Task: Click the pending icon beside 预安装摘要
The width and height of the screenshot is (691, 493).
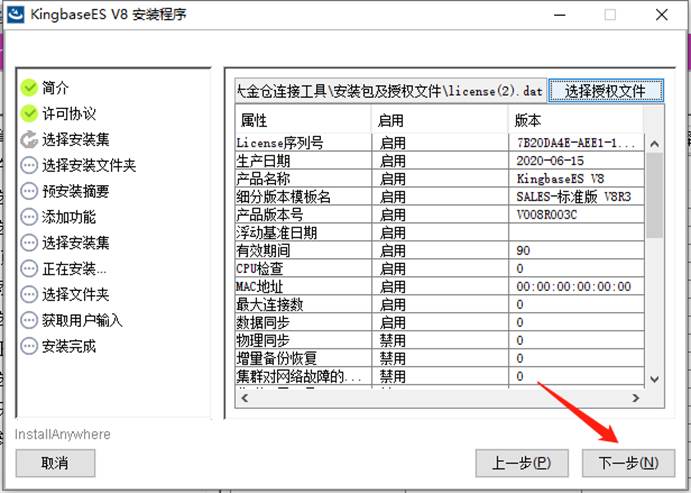Action: point(30,191)
